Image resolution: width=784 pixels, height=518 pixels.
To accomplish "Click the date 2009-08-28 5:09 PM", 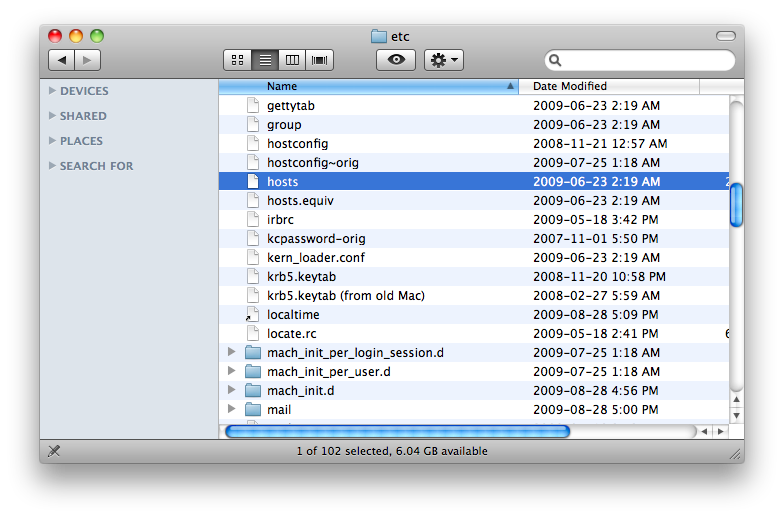I will (x=596, y=314).
